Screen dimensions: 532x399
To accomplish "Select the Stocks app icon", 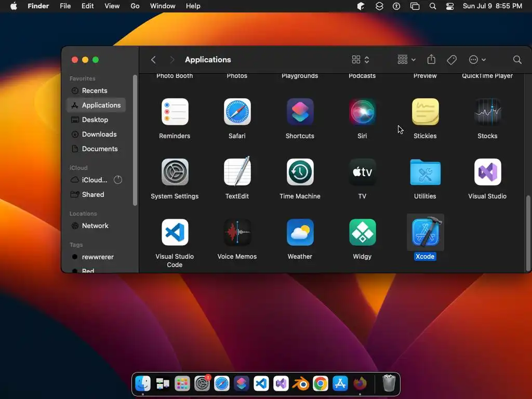I will pos(487,112).
